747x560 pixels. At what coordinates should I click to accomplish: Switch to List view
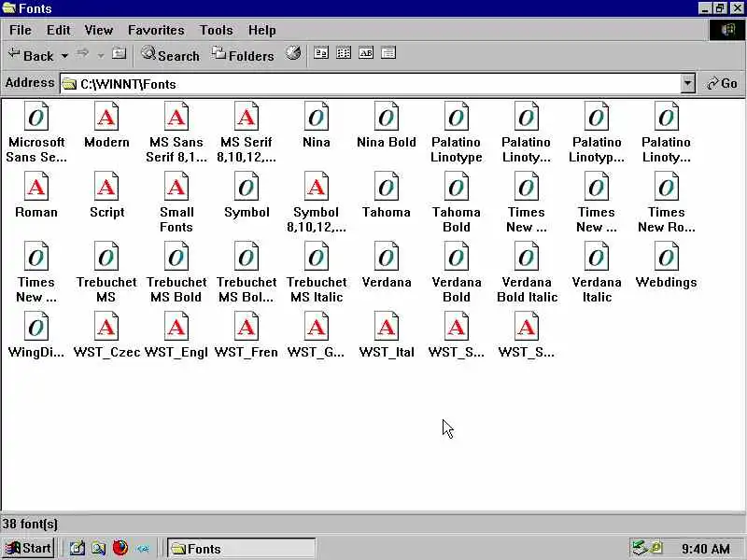tap(344, 53)
